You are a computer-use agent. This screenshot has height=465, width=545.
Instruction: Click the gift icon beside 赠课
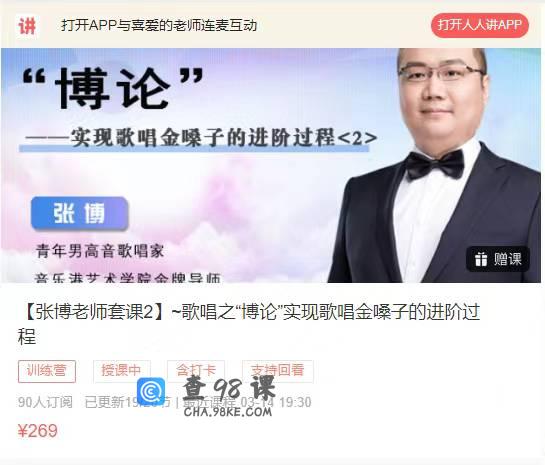(481, 259)
